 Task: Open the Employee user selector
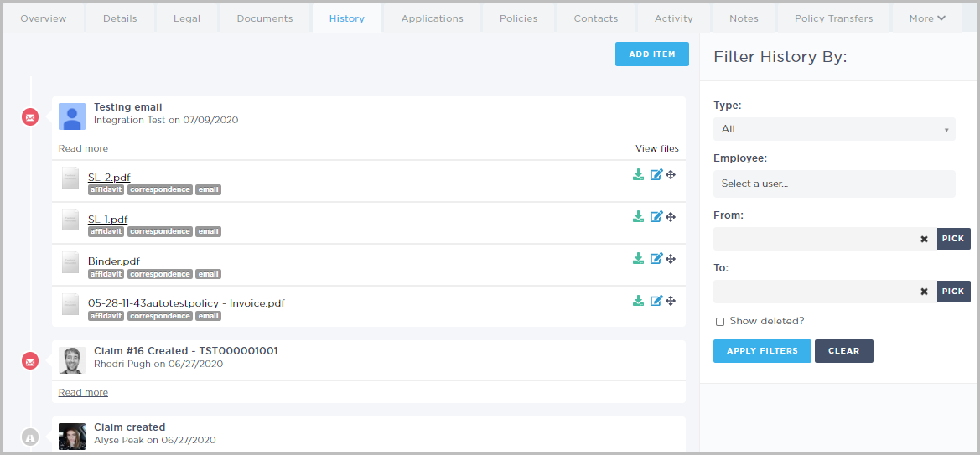(834, 184)
